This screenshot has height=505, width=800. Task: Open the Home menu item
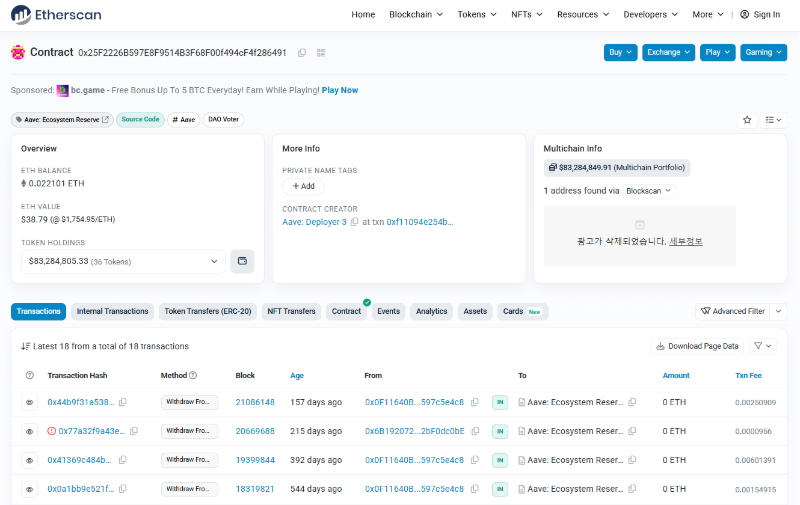363,14
